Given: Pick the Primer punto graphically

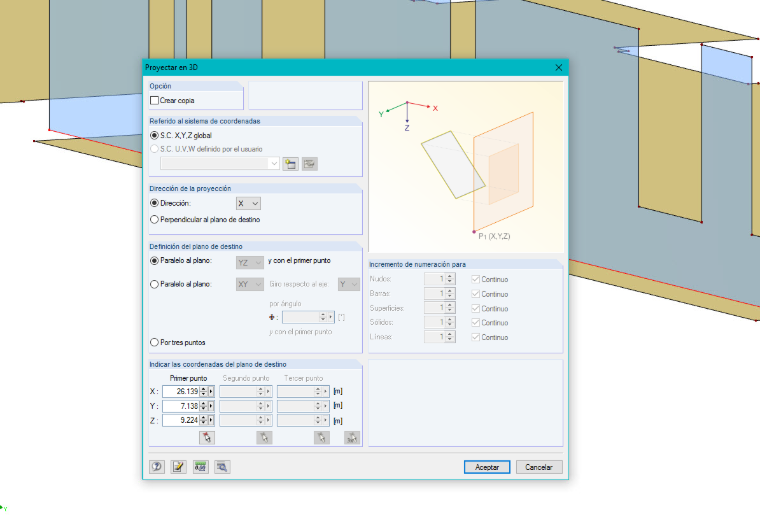Looking at the screenshot, I should click(x=207, y=437).
